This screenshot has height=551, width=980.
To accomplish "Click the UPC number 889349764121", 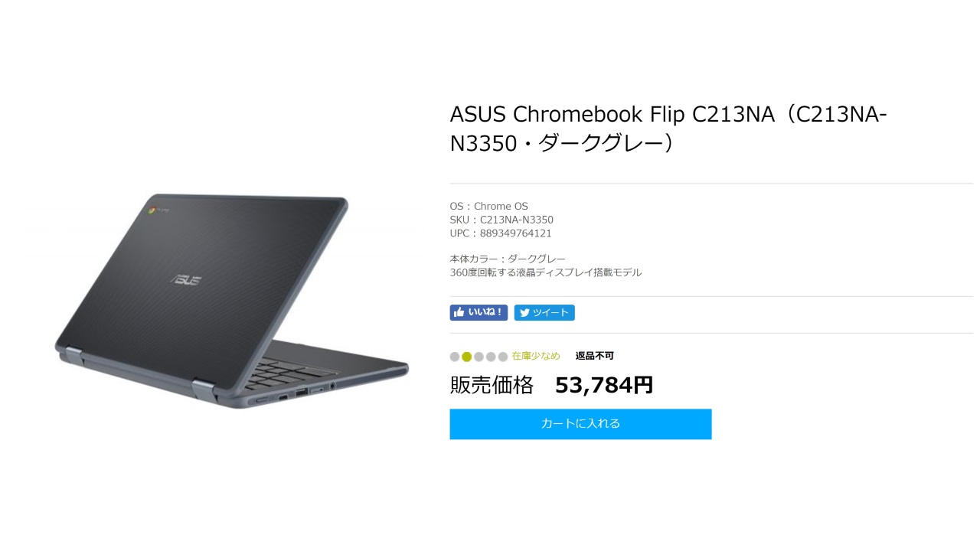I will pyautogui.click(x=516, y=233).
